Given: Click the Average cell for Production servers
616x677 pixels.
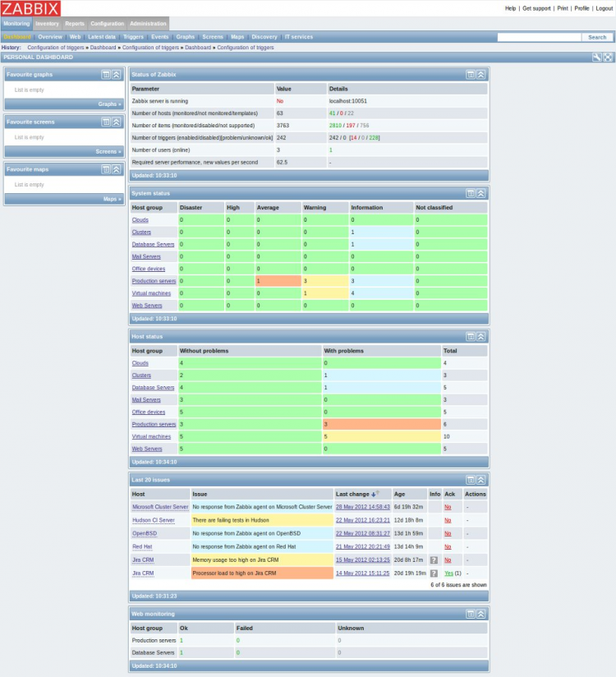Looking at the screenshot, I should coord(278,281).
